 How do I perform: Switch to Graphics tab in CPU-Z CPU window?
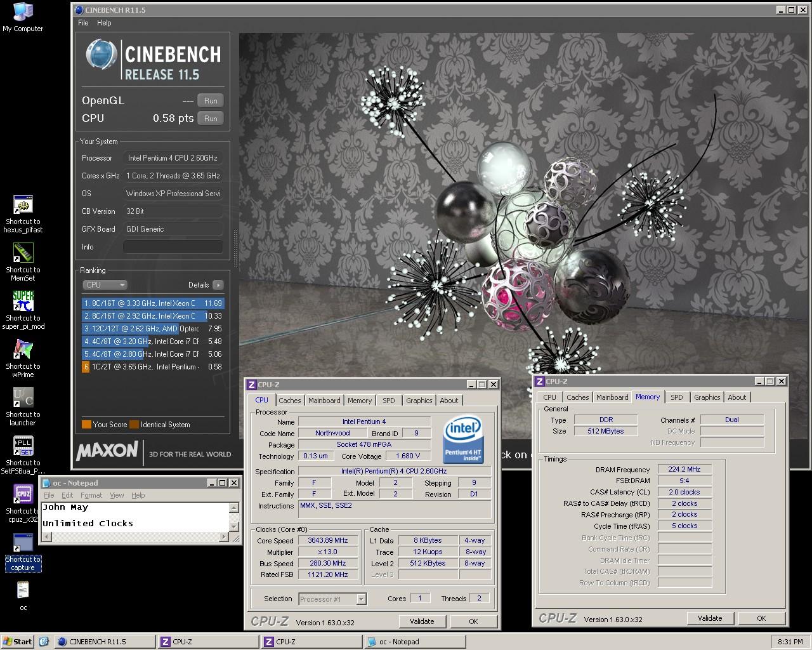[419, 401]
